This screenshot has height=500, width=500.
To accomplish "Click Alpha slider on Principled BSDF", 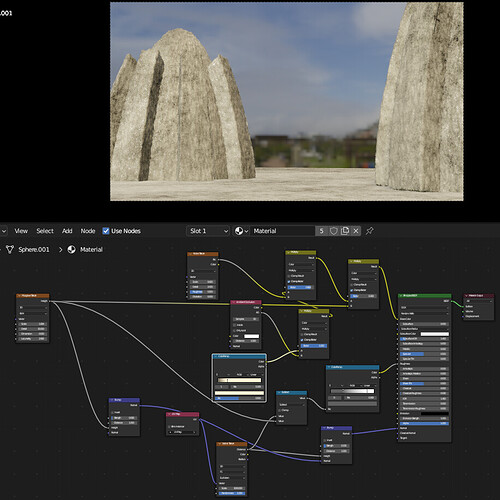I will tap(424, 423).
